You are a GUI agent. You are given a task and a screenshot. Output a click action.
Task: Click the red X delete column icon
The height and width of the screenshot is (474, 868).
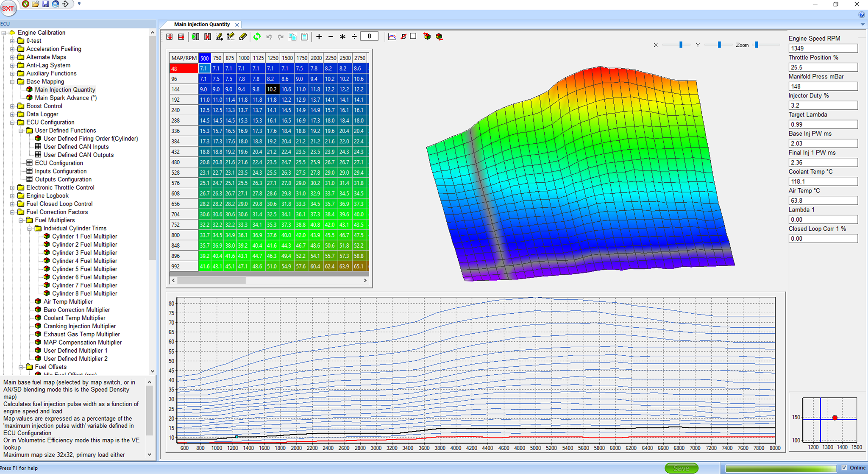[207, 37]
